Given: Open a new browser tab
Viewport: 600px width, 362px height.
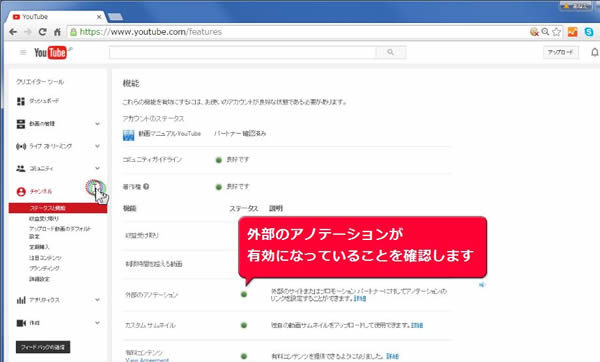Looking at the screenshot, I should pyautogui.click(x=115, y=16).
